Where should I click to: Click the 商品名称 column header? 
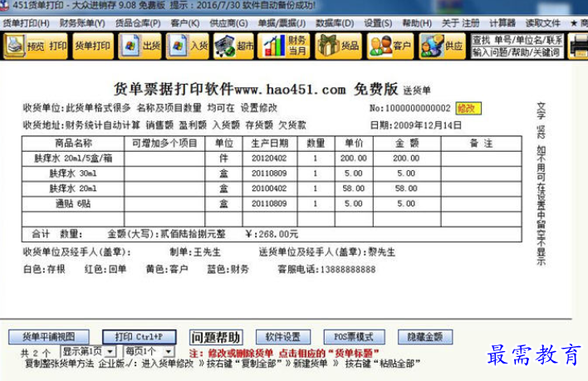click(73, 143)
